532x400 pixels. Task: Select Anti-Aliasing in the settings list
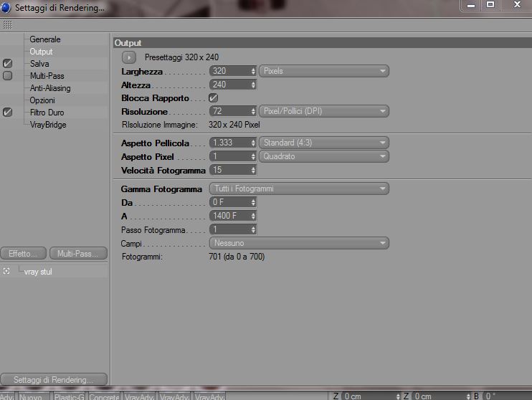[50, 88]
